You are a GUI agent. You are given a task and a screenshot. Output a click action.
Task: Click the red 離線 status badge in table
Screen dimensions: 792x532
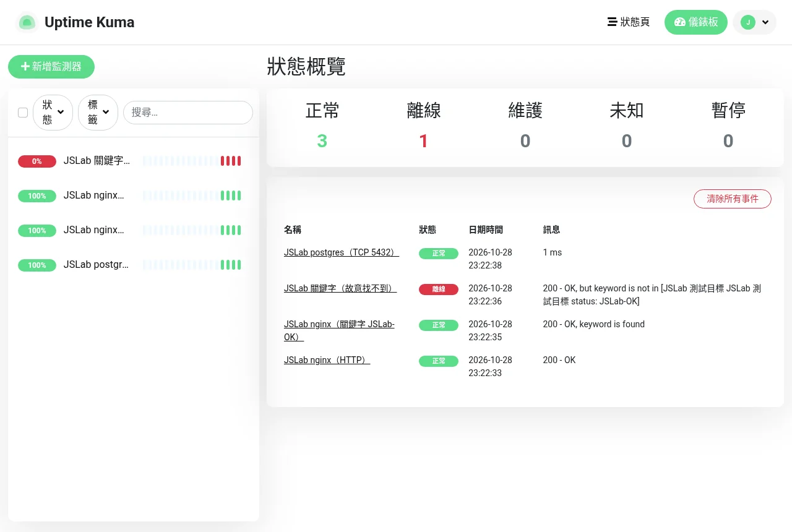point(439,290)
